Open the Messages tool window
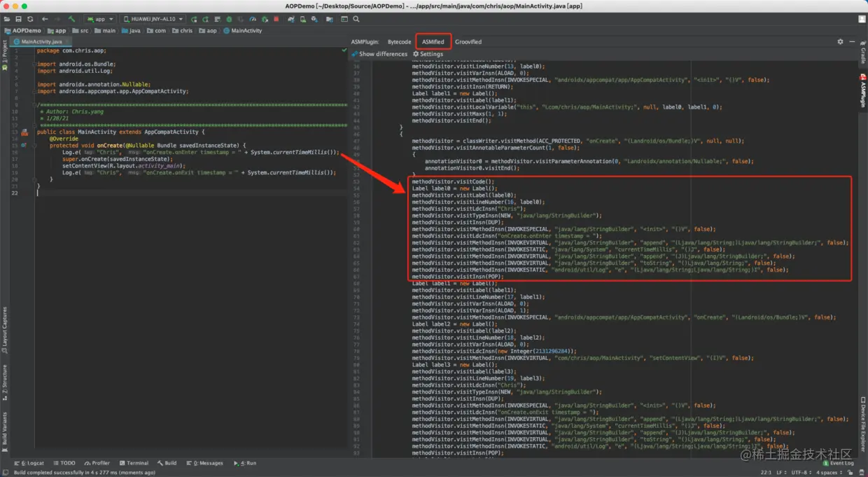This screenshot has width=868, height=477. click(x=204, y=463)
